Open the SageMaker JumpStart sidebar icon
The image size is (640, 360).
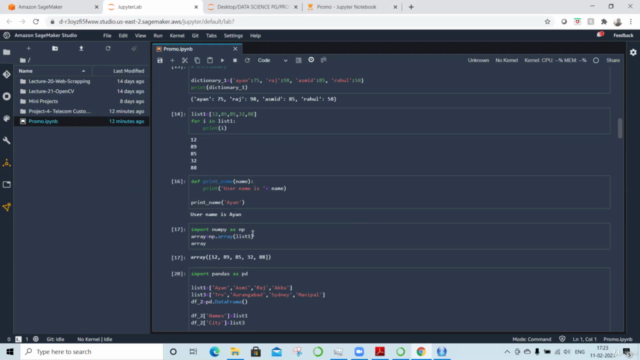7,207
